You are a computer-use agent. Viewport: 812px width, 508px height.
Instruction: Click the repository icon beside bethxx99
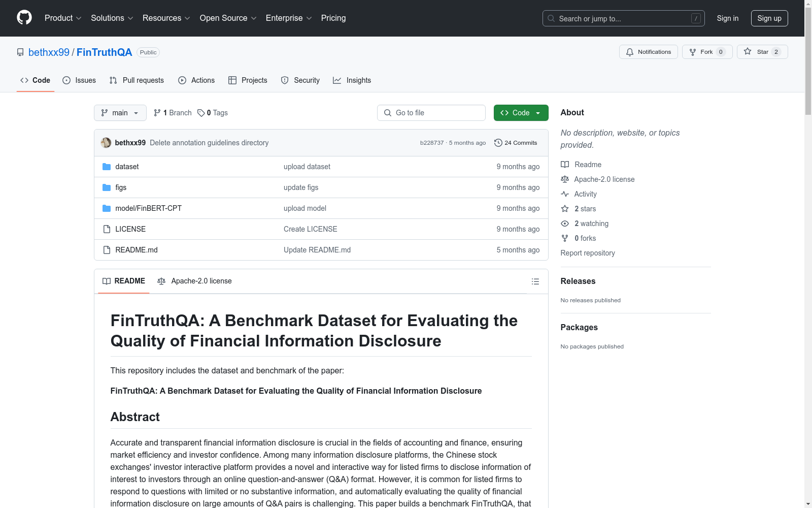pos(20,52)
